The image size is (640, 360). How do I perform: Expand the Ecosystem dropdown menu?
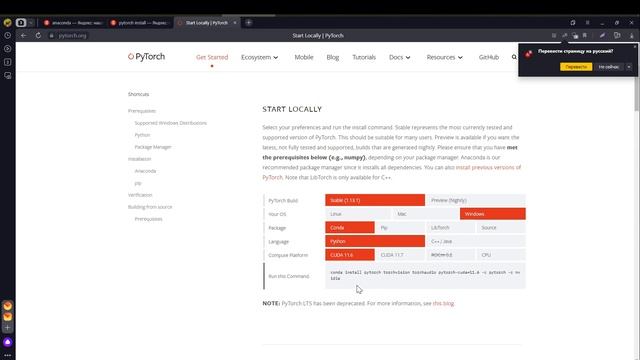(260, 57)
